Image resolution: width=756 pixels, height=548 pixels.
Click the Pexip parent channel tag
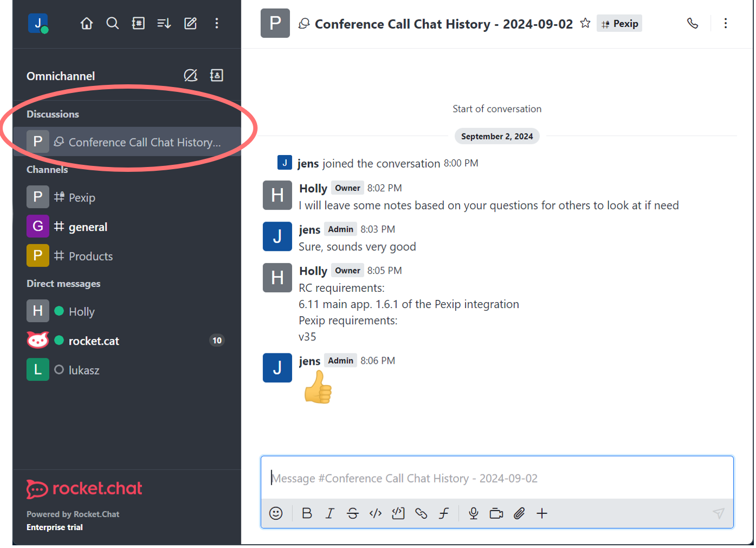[x=619, y=24]
